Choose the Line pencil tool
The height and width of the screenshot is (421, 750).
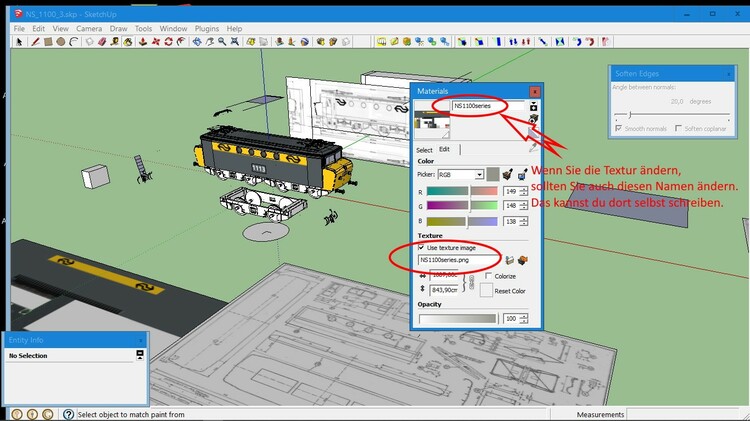tap(33, 42)
